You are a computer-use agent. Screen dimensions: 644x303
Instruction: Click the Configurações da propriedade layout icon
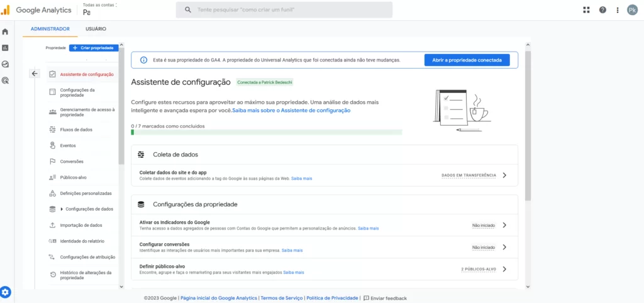(52, 92)
